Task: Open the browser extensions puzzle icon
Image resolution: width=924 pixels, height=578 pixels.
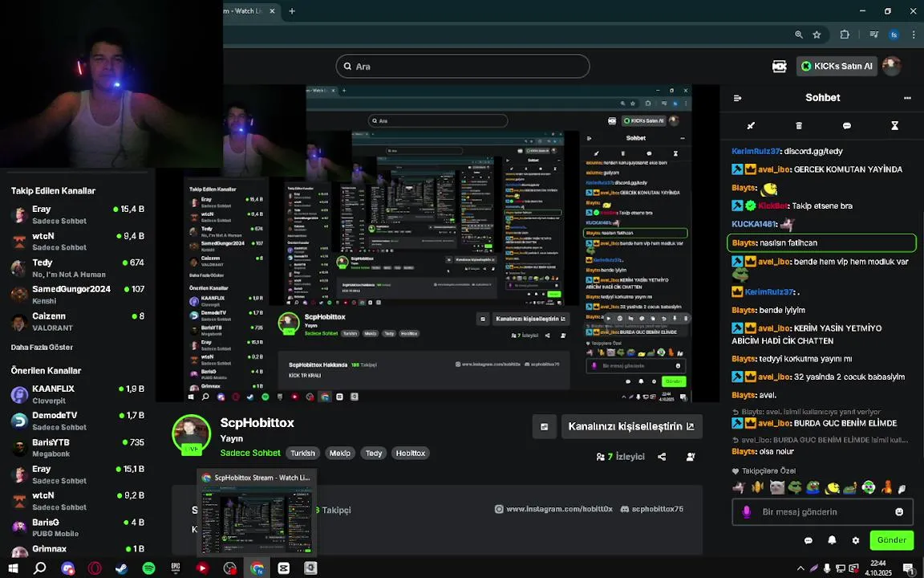Action: click(845, 35)
